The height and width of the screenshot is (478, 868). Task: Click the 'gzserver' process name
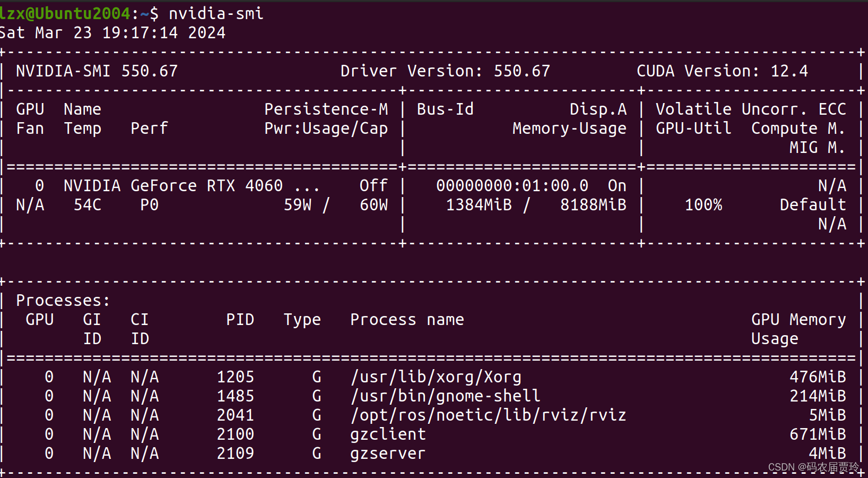coord(388,454)
